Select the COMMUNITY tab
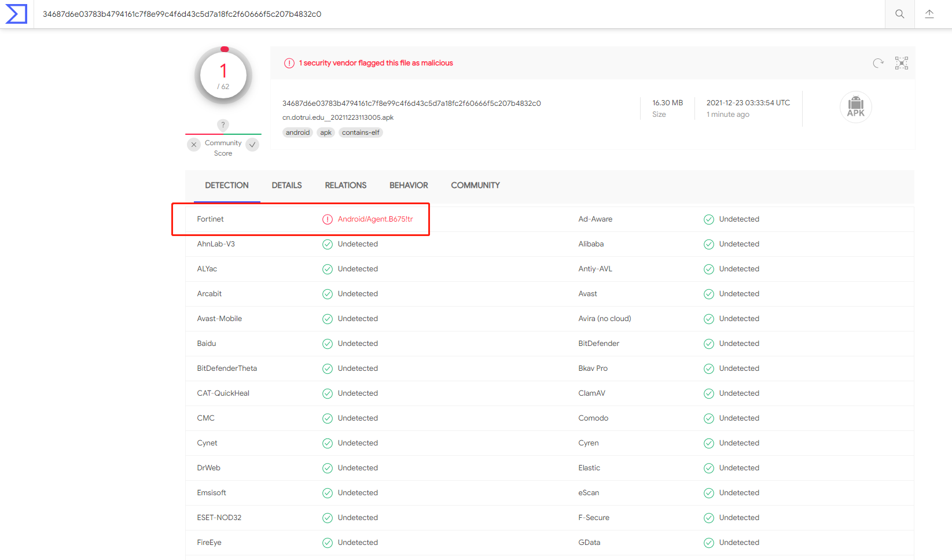952x560 pixels. [475, 186]
